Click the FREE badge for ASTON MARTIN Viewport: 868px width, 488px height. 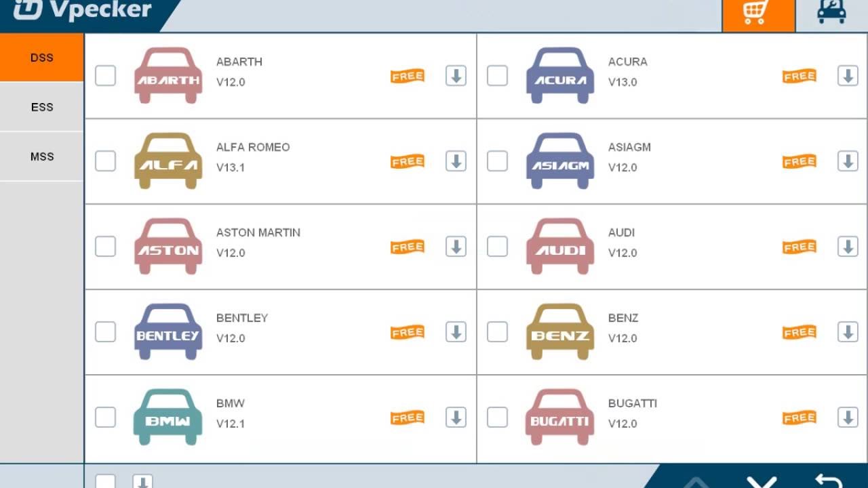tap(408, 247)
